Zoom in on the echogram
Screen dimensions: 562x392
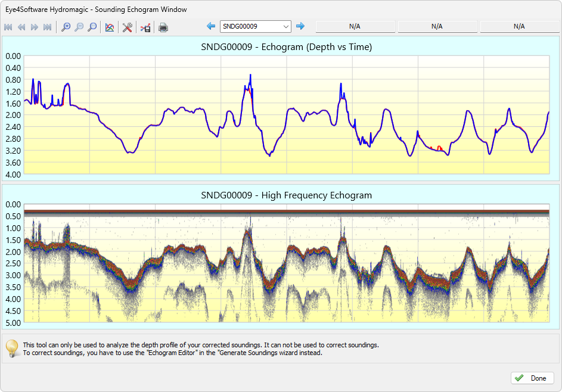tap(66, 27)
